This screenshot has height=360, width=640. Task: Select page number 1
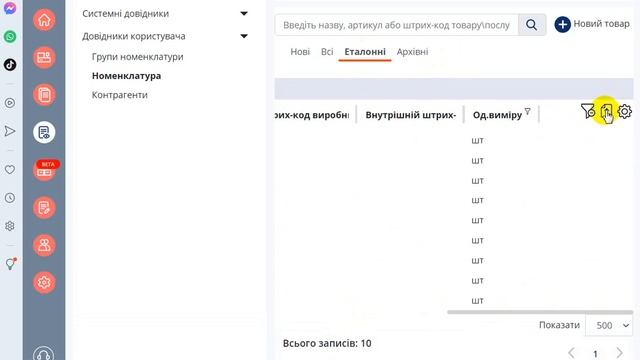coord(596,353)
